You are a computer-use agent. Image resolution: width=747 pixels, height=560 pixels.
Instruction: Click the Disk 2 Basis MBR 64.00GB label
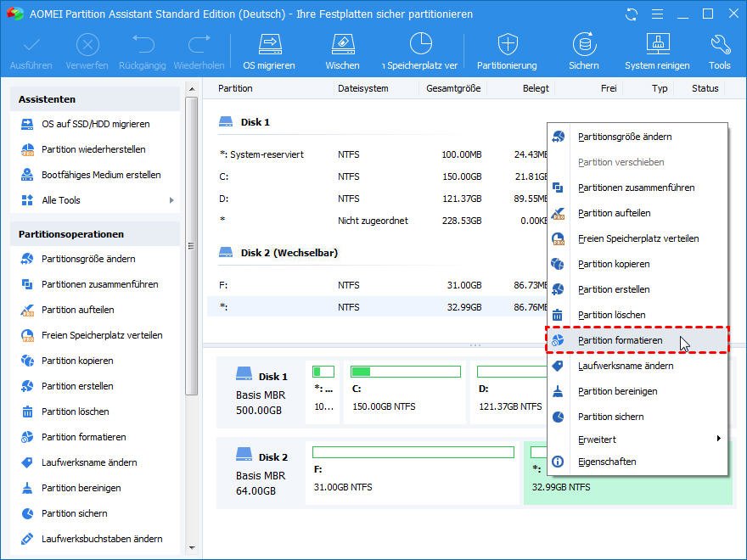[260, 473]
